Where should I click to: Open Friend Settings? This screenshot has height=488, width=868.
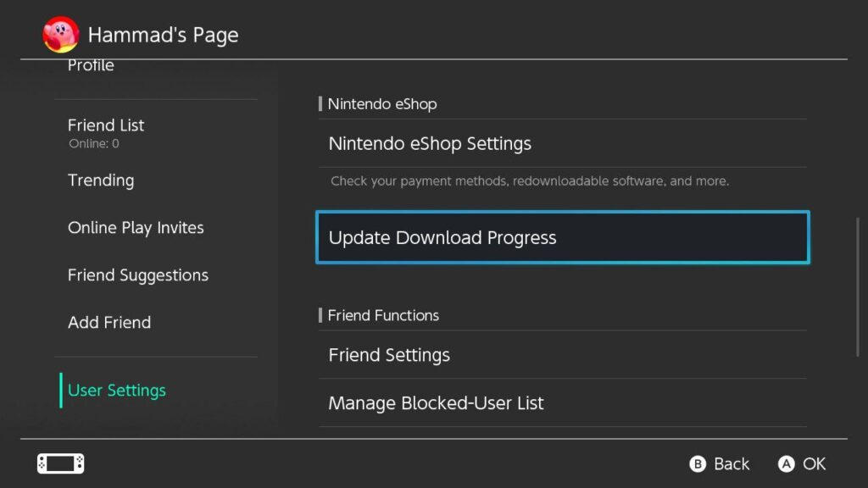[x=389, y=355]
